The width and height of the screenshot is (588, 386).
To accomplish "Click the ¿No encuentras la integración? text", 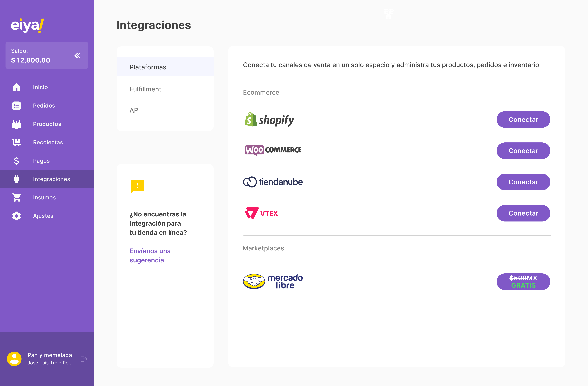I will [x=158, y=223].
